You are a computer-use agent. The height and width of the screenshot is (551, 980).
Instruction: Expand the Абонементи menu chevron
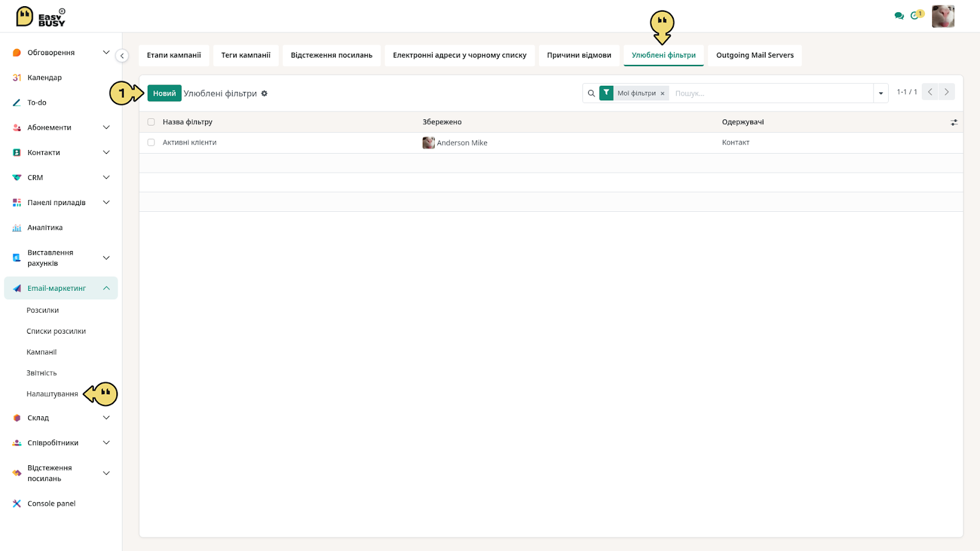(106, 127)
